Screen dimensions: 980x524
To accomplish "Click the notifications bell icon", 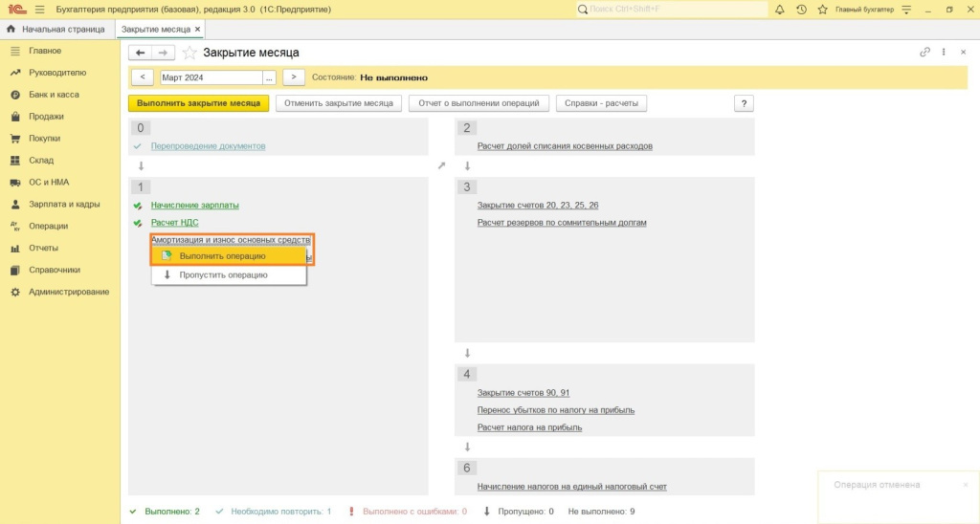I will 779,10.
